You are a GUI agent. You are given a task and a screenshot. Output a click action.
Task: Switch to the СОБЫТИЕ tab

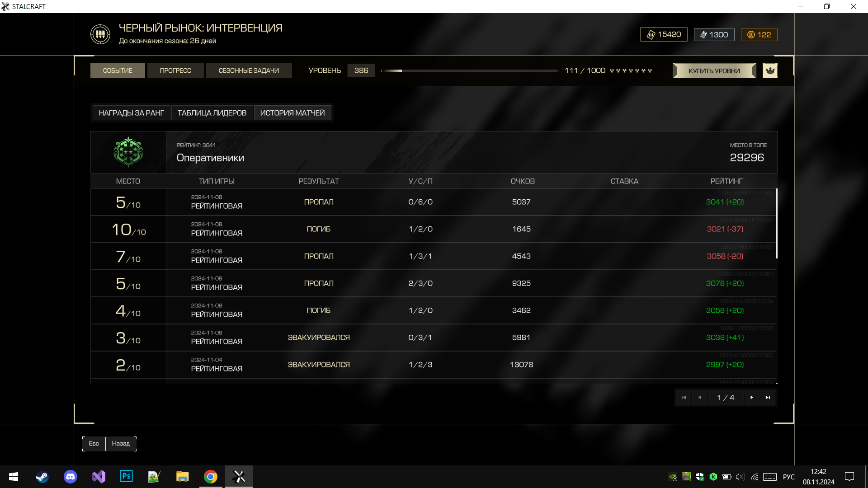[x=118, y=70]
